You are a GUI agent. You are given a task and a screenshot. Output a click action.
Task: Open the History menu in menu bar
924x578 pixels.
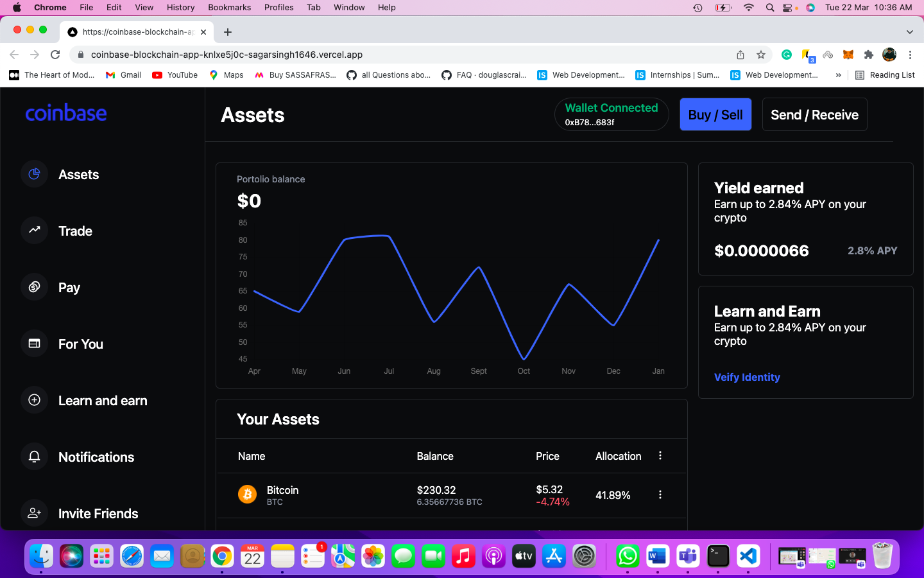(180, 7)
